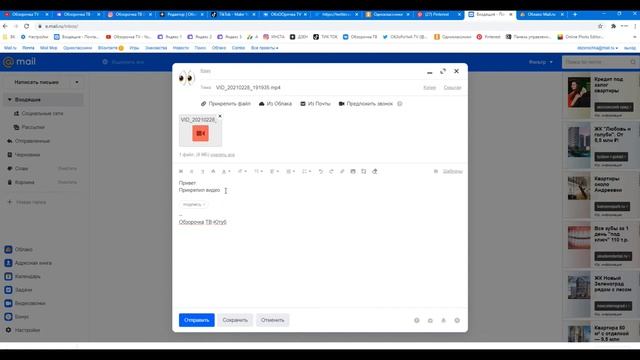The width and height of the screenshot is (640, 360).
Task: Toggle bold formatting in editor toolbar
Action: (181, 171)
